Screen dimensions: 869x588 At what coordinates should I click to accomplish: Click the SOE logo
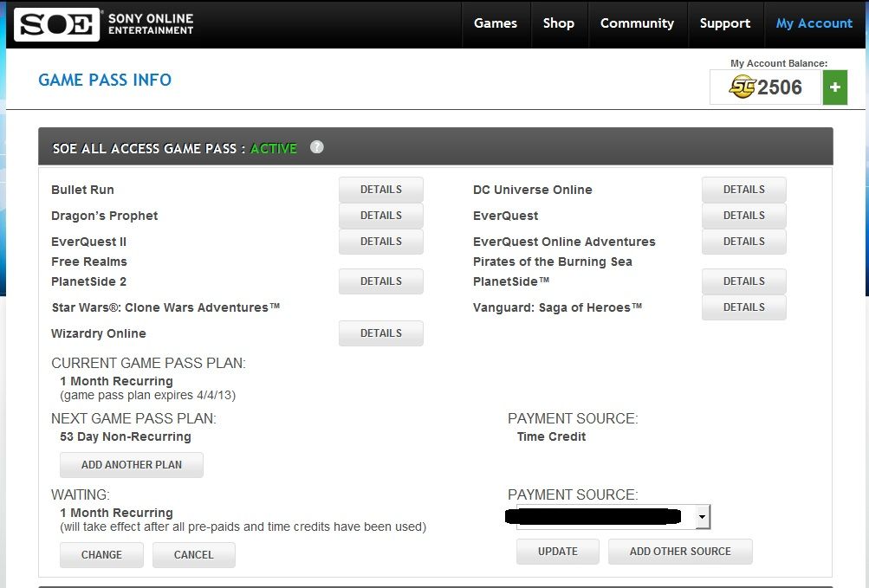tap(56, 24)
